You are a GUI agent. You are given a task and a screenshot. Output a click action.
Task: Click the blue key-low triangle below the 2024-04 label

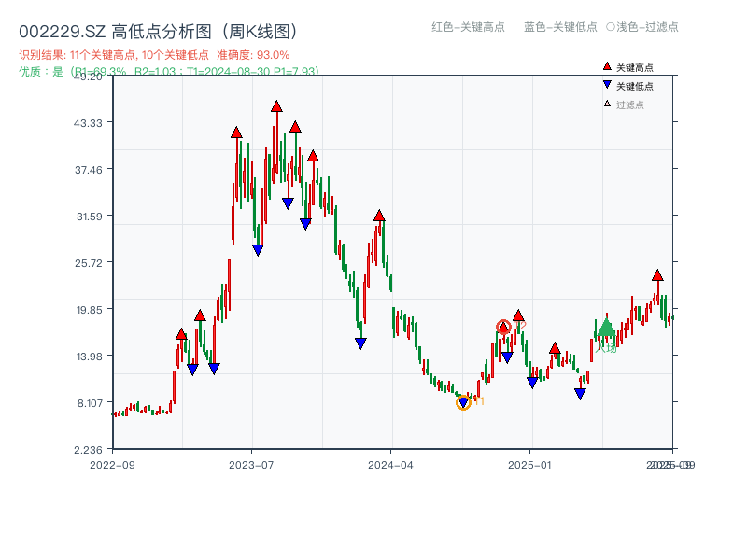click(361, 343)
